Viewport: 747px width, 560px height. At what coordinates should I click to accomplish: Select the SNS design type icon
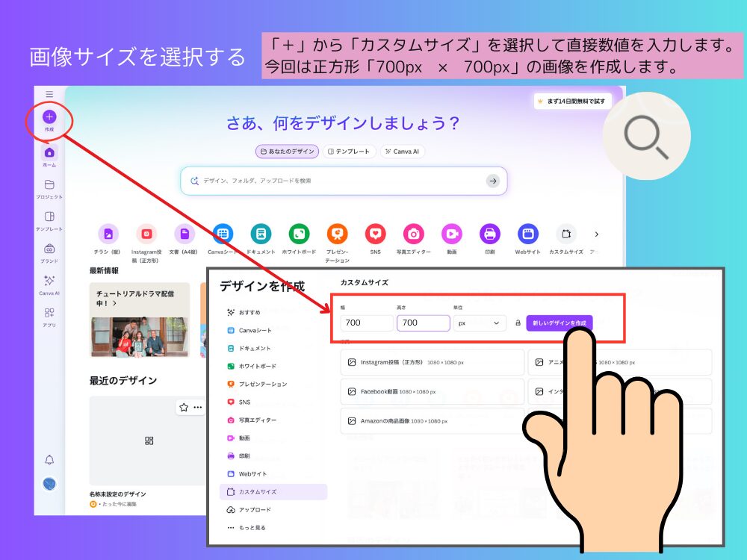[x=375, y=234]
